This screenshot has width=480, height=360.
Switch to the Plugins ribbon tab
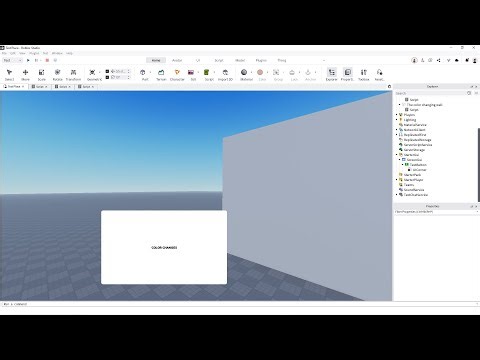pos(261,60)
